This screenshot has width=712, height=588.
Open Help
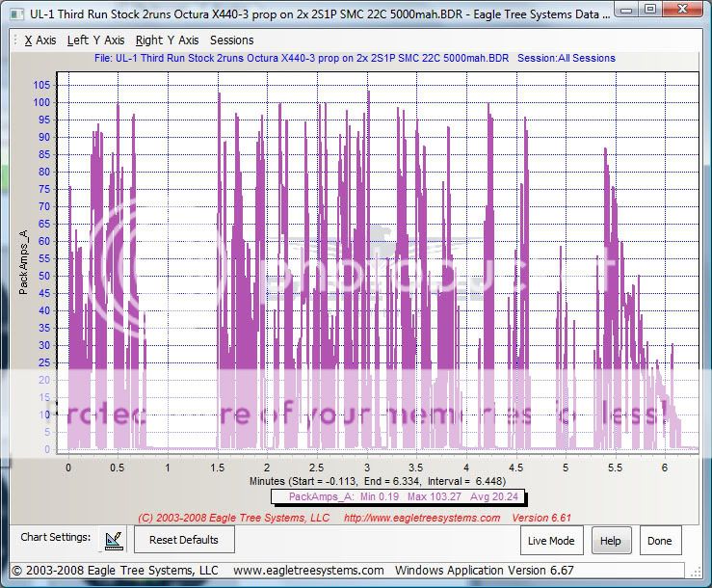pyautogui.click(x=610, y=541)
